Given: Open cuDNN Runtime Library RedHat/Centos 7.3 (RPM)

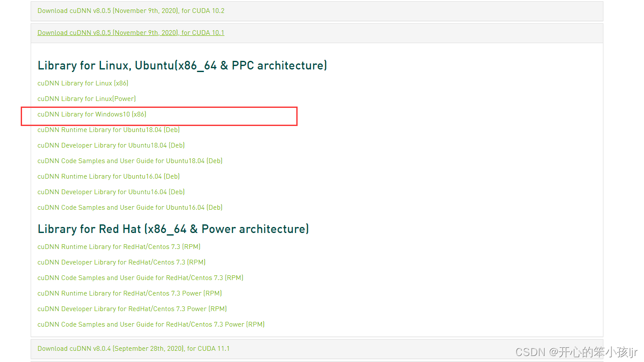Looking at the screenshot, I should pos(119,247).
